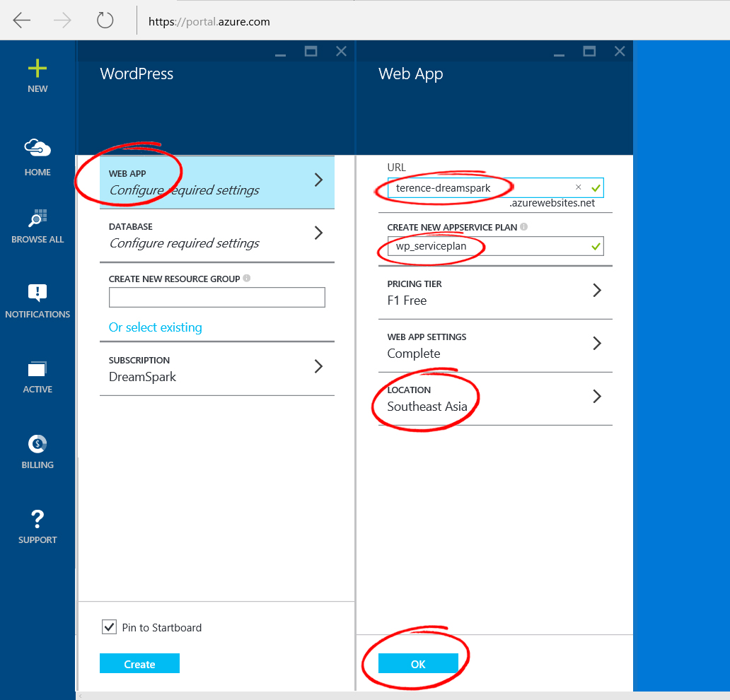The width and height of the screenshot is (730, 700).
Task: Click the browser back arrow
Action: [x=21, y=21]
